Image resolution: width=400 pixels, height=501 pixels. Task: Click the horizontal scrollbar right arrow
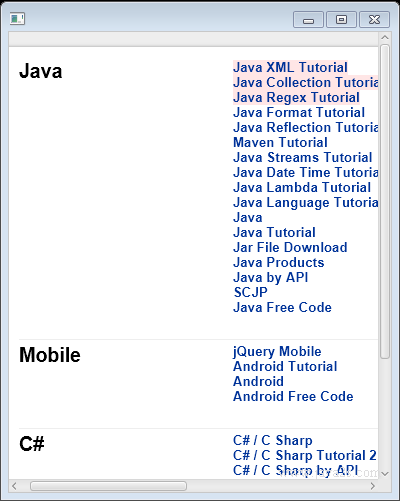coord(373,486)
